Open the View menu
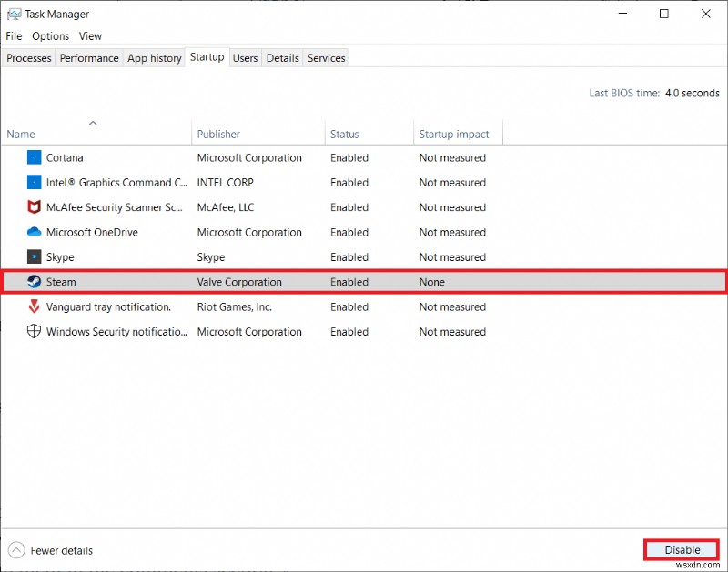Screen dimensions: 728x572 point(90,36)
